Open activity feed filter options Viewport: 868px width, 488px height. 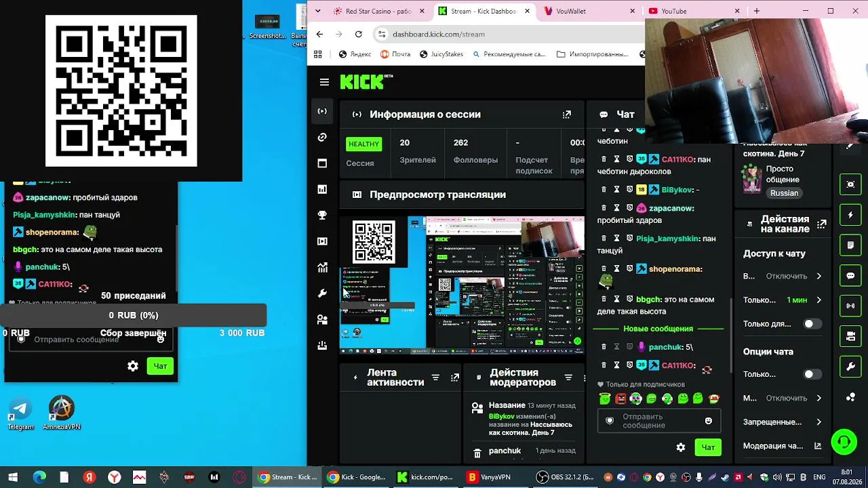point(435,378)
